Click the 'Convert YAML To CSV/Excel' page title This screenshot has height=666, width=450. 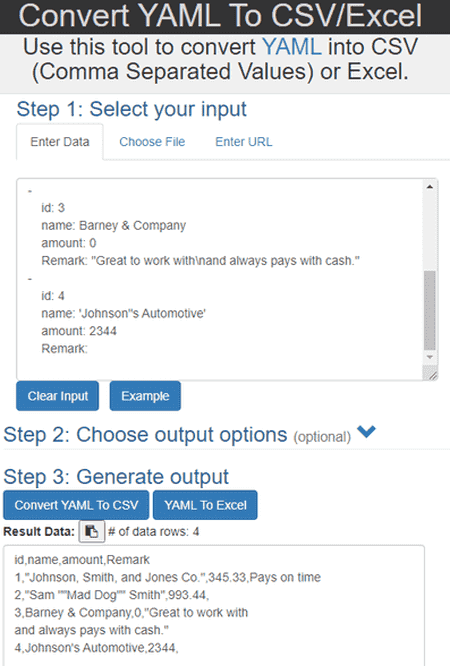click(x=220, y=16)
